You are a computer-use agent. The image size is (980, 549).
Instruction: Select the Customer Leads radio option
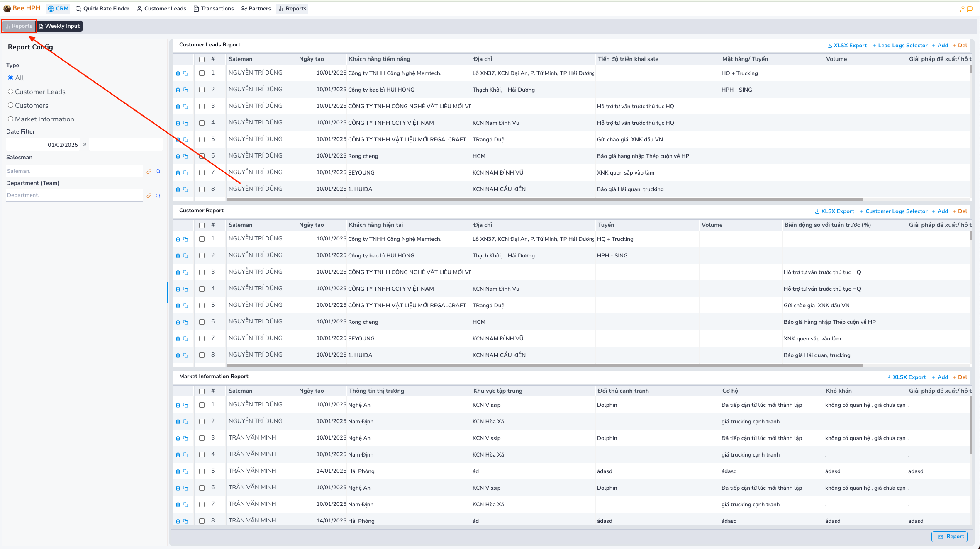tap(11, 92)
